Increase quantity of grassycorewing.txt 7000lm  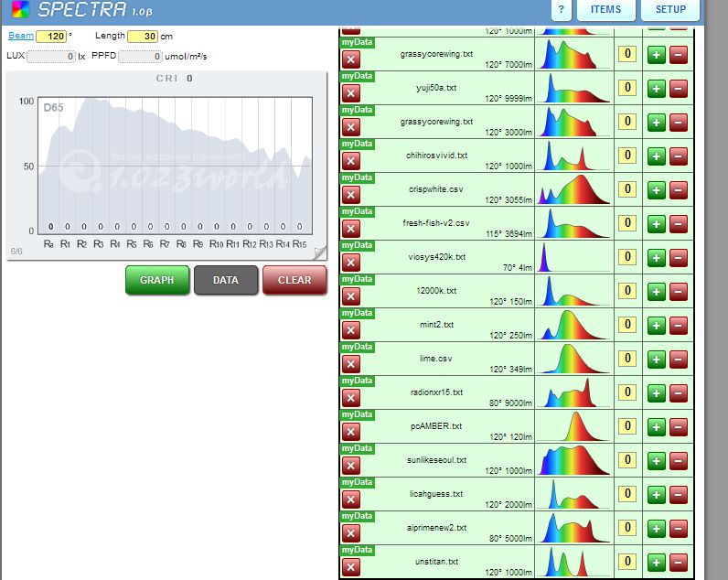[x=656, y=55]
